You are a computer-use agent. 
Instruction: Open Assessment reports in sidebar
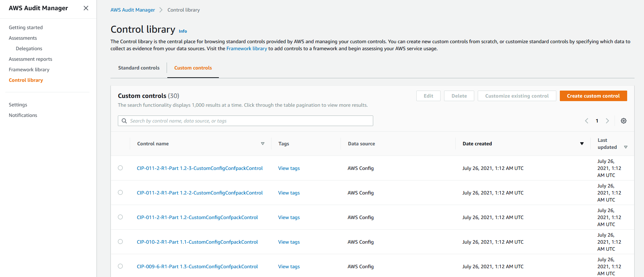point(31,59)
